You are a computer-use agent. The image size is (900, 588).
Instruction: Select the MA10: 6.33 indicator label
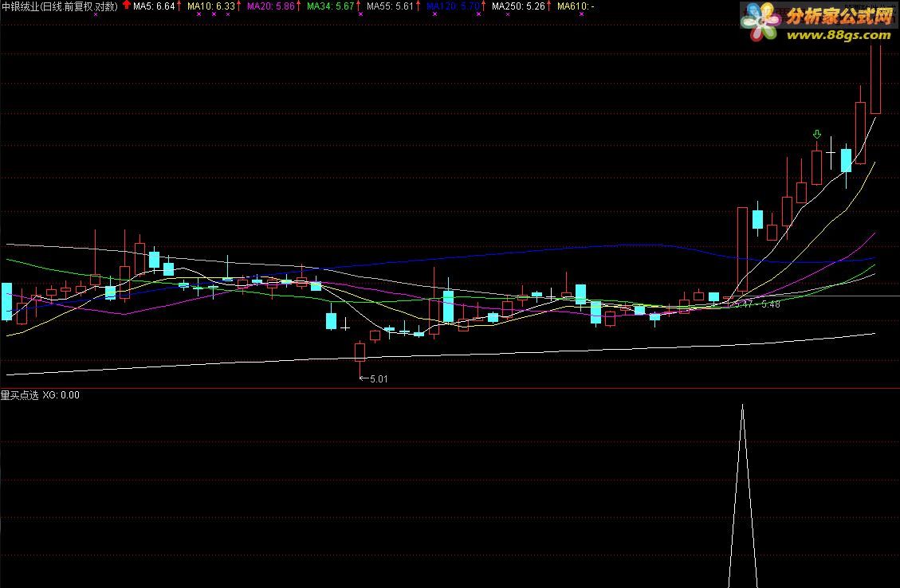(211, 6)
